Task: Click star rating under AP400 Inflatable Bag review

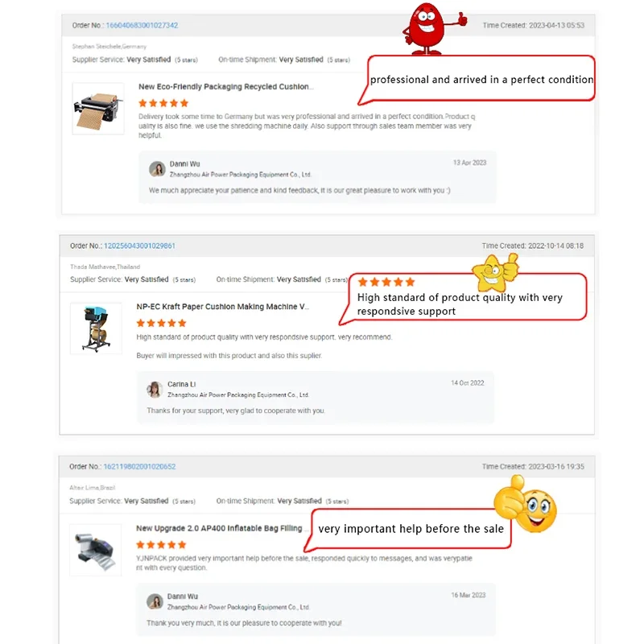Action: (162, 545)
